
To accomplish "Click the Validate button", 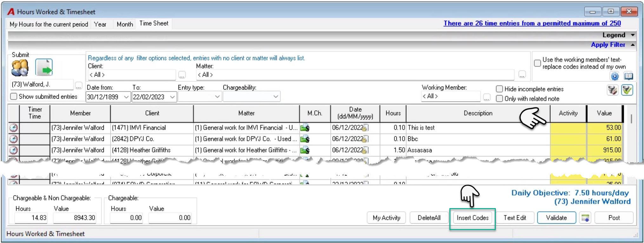I will pos(556,218).
